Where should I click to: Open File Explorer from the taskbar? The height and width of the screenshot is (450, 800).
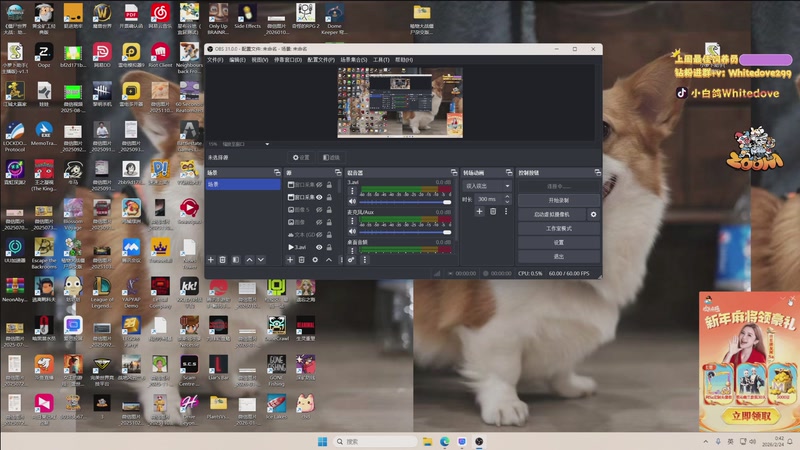(x=428, y=441)
